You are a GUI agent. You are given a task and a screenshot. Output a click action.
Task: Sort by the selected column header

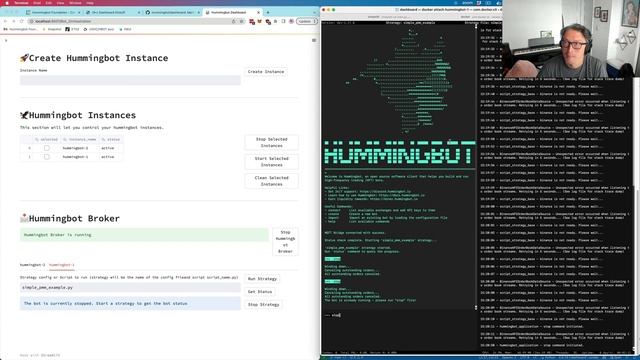pos(46,140)
